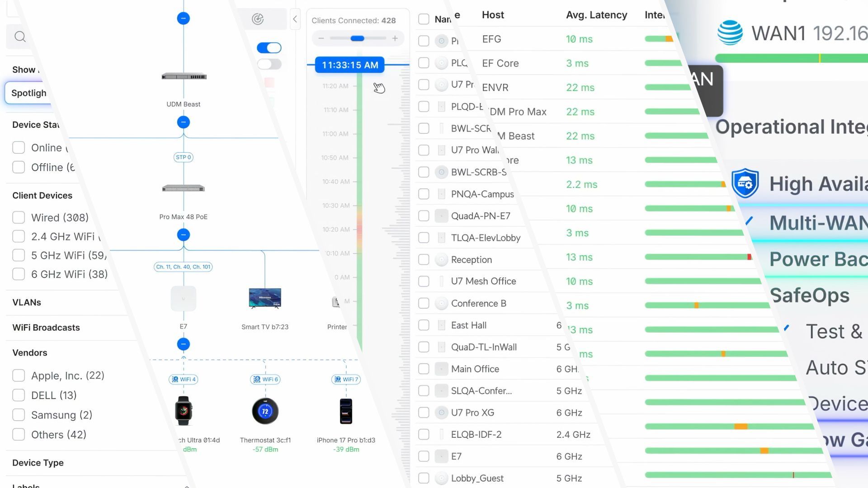Image resolution: width=868 pixels, height=488 pixels.
Task: Check the select-all checkbox in table header
Action: [424, 19]
